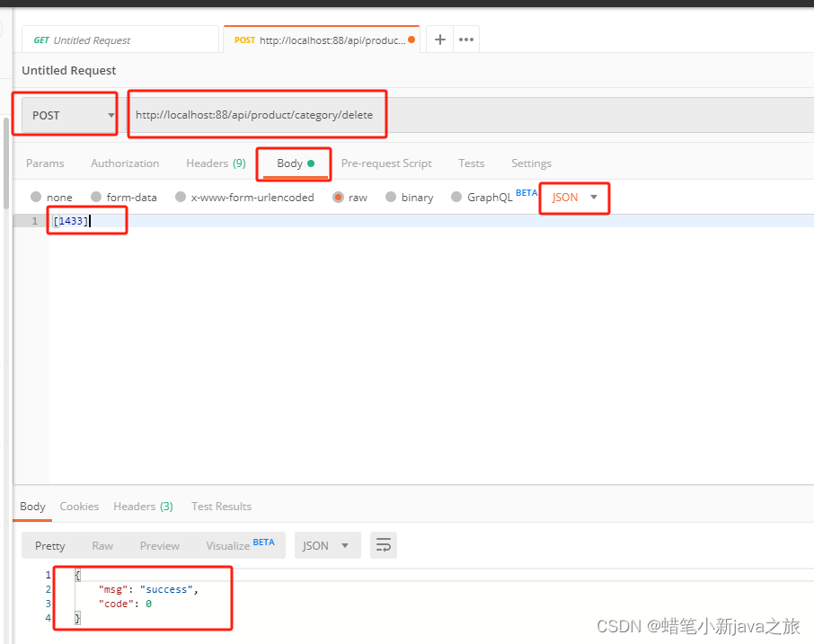Open the Params tab
The width and height of the screenshot is (814, 644).
pyautogui.click(x=45, y=163)
